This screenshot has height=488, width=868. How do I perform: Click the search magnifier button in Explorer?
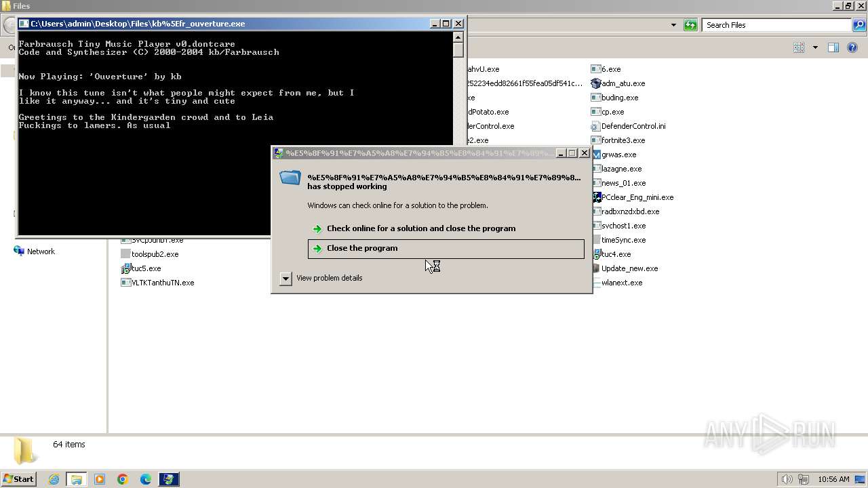[859, 25]
